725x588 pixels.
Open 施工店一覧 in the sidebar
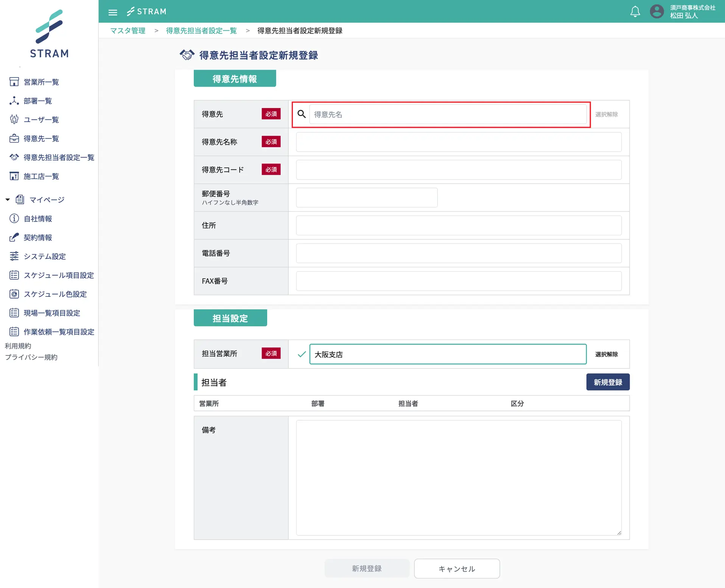41,176
